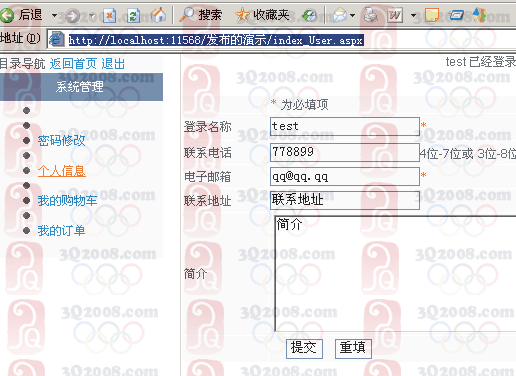Click the 返回首页 link
Viewport: 516px width, 376px height.
73,63
